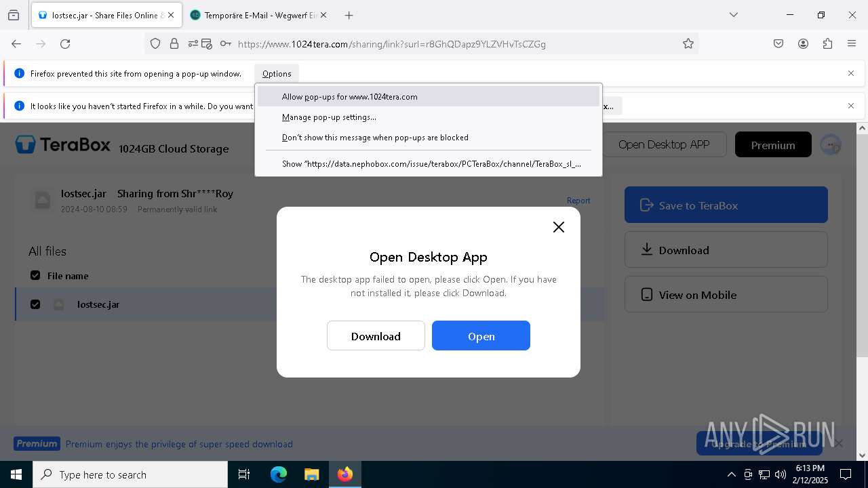Select Don't show this message when pop-ups are blocked
The height and width of the screenshot is (488, 868).
(429, 137)
